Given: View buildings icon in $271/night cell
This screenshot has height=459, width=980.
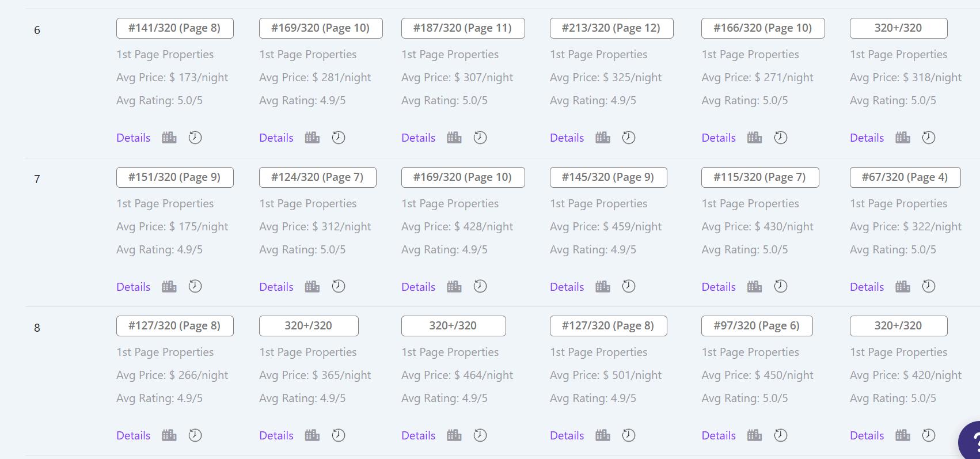Looking at the screenshot, I should click(754, 138).
